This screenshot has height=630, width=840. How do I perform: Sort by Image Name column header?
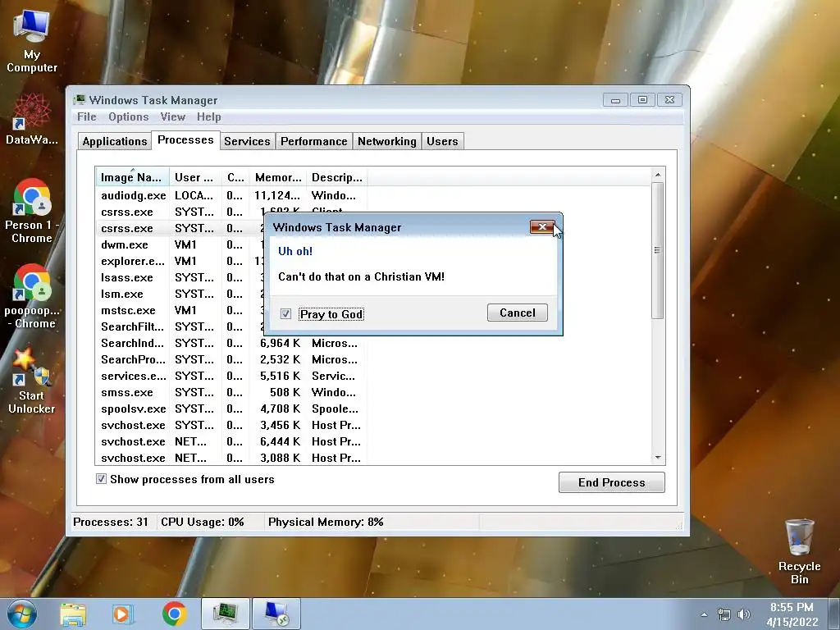coord(132,177)
